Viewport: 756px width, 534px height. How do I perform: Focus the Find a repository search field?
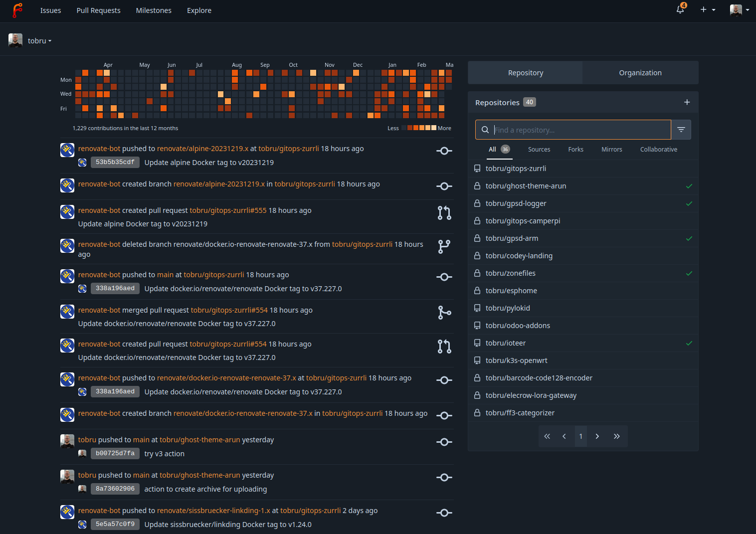click(x=573, y=130)
